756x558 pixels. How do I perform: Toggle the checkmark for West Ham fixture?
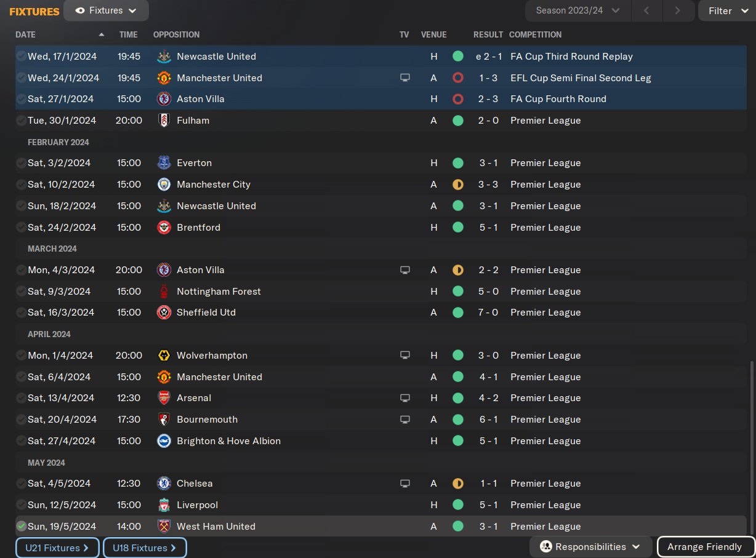22,527
